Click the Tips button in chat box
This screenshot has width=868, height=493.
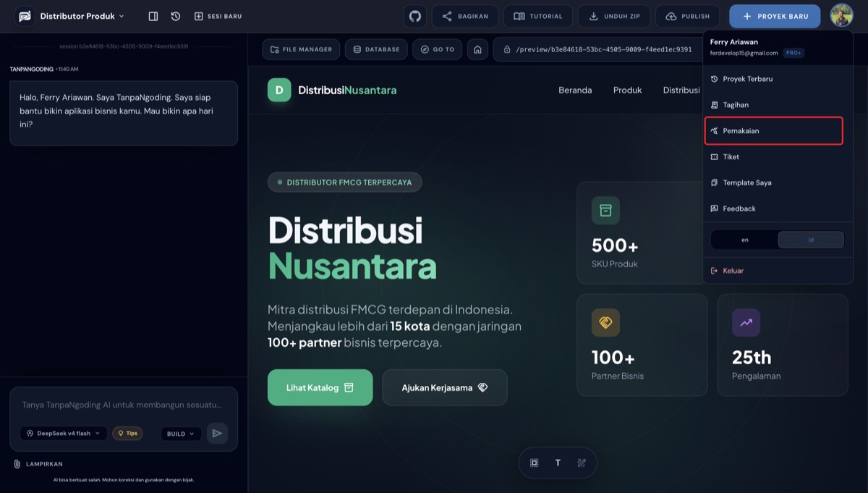coord(127,434)
